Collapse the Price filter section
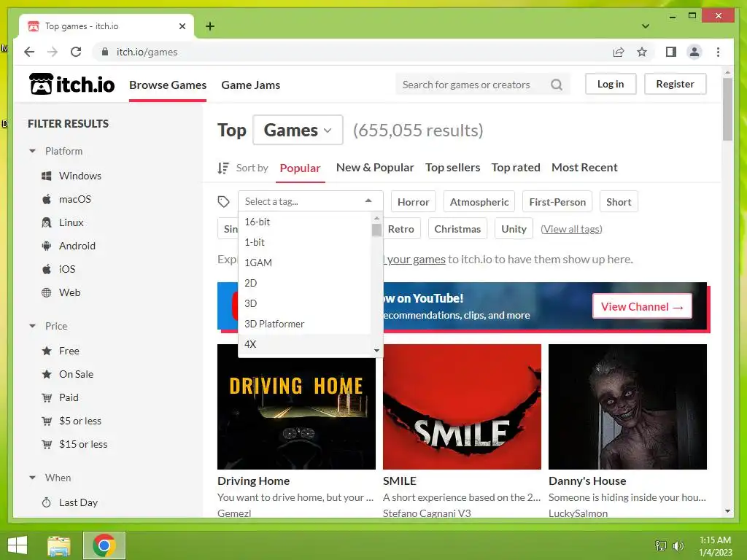 point(32,326)
